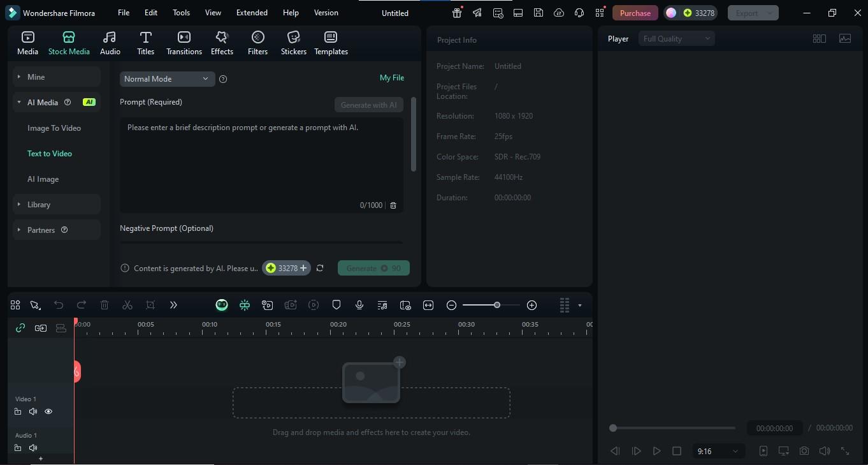Open the 9:16 aspect ratio dropdown
Viewport: 868px width, 465px height.
718,451
